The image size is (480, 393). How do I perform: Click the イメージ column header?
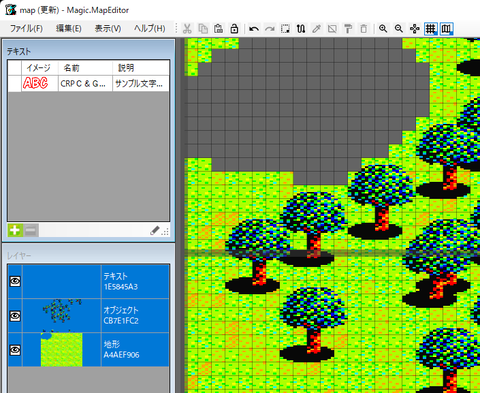tap(40, 68)
